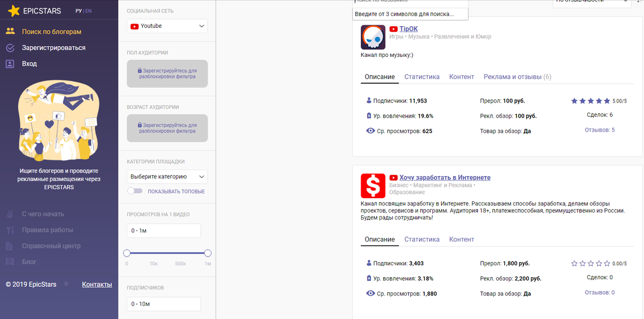Viewport: 644px width, 319px height.
Task: Open the 'Выберите категорию' dropdown
Action: pyautogui.click(x=167, y=177)
